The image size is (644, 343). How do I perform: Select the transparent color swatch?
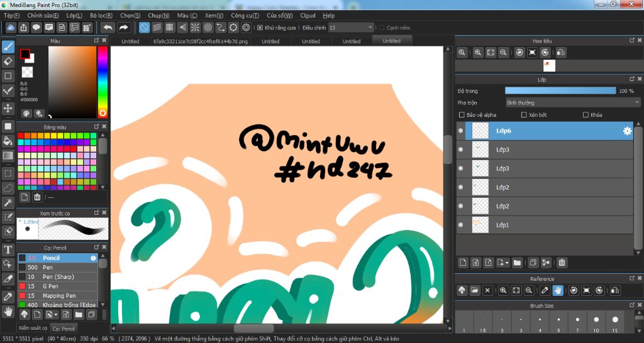[x=27, y=72]
